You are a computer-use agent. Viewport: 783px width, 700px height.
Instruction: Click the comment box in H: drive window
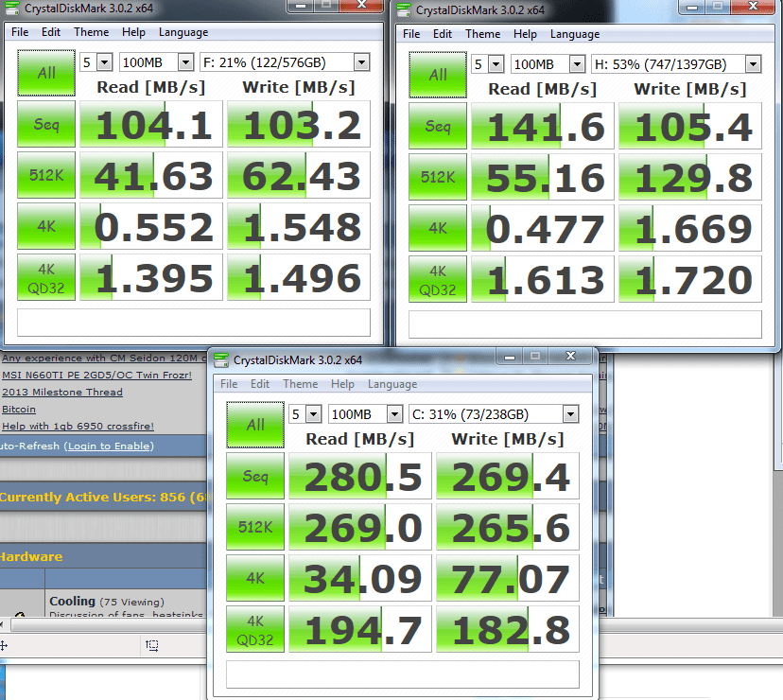(x=585, y=324)
